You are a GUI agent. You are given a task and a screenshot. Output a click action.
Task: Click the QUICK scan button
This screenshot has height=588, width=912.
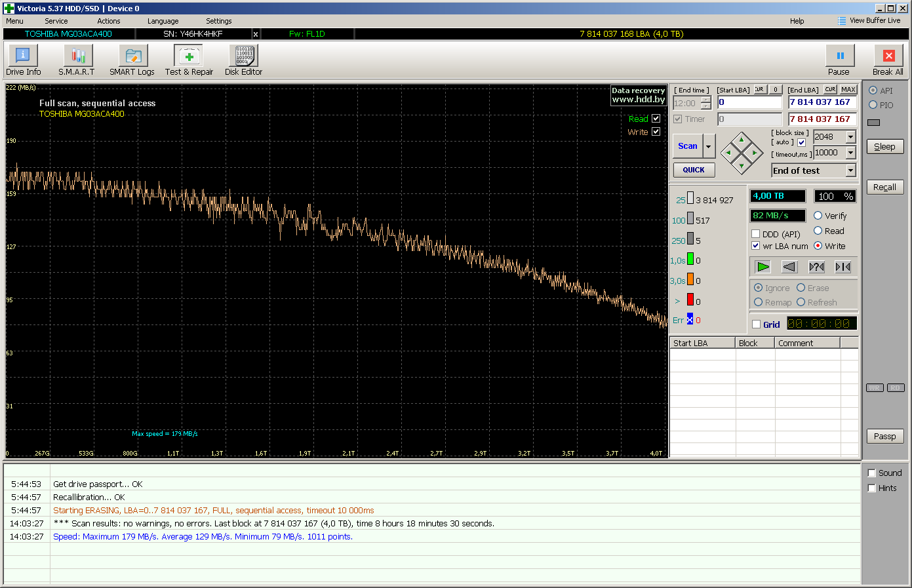(x=694, y=170)
